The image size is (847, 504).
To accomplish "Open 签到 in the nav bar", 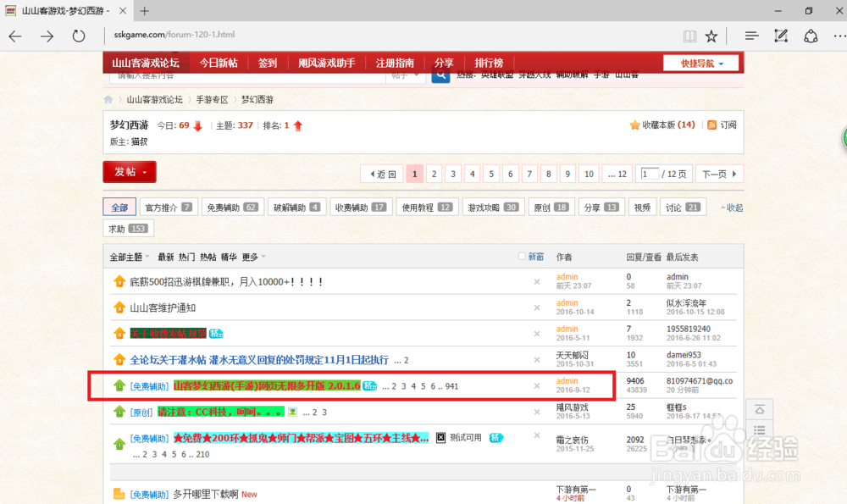I will pyautogui.click(x=268, y=64).
